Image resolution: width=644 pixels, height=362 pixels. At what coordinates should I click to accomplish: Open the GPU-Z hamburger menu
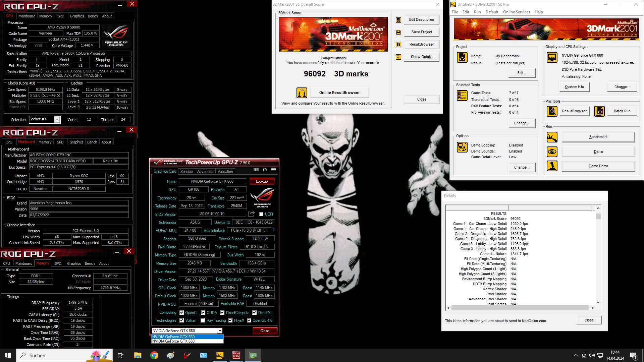pos(274,170)
